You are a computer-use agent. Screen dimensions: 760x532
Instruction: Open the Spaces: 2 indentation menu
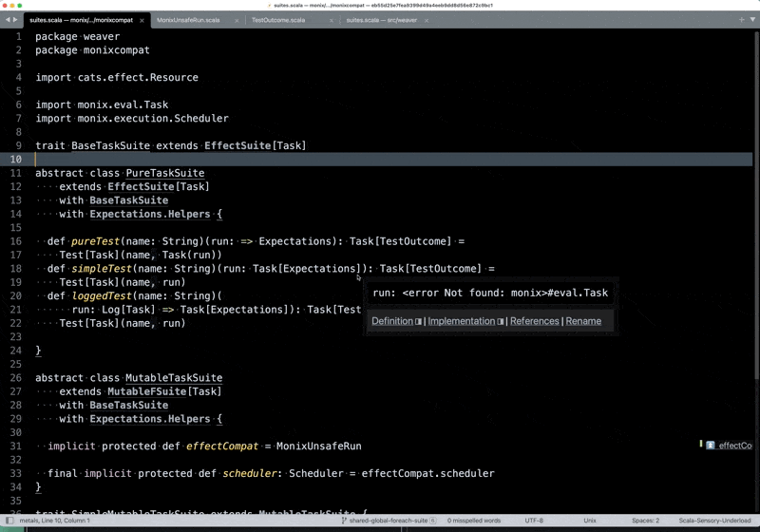(x=645, y=521)
